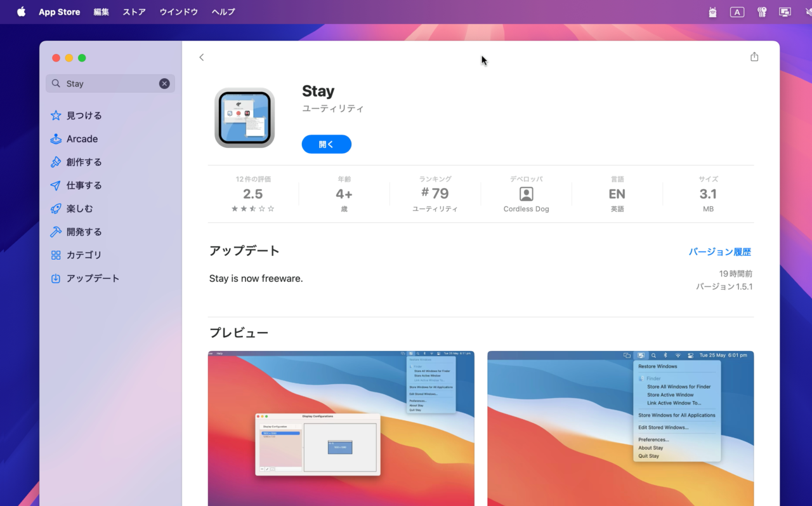Open the Arcade joystick section
The height and width of the screenshot is (506, 812).
58,138
